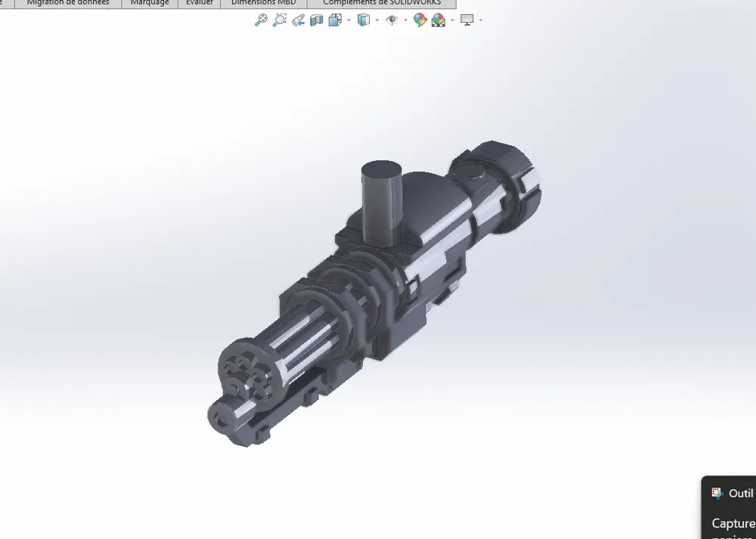Screen dimensions: 756x539
Task: Click the Hide/Show Items eye icon
Action: (x=392, y=20)
